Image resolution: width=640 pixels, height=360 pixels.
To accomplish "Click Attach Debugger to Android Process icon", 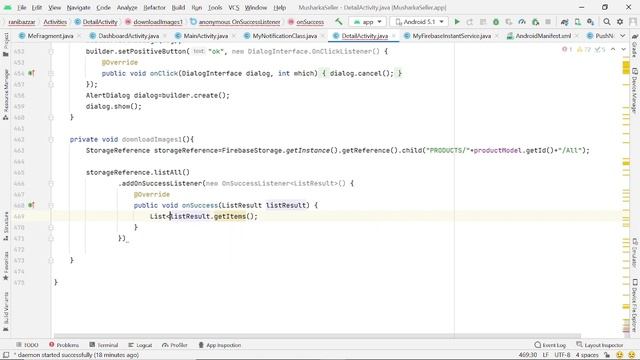I will coord(536,22).
